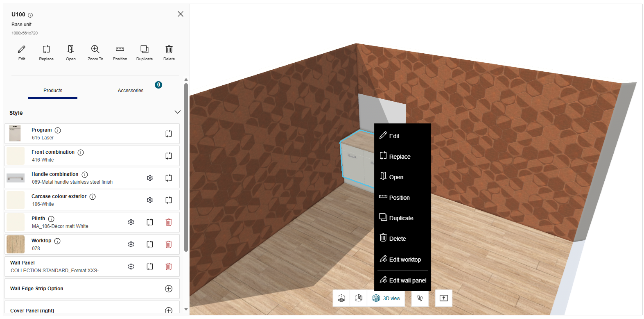Screen dimensions: 644x319
Task: Click the Edit pencil icon in the U100 panel
Action: (x=22, y=50)
